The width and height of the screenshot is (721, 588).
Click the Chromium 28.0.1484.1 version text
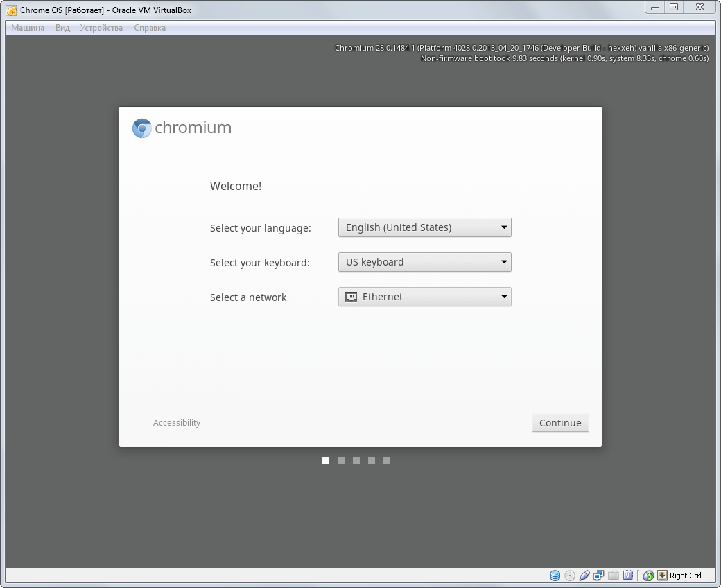521,48
